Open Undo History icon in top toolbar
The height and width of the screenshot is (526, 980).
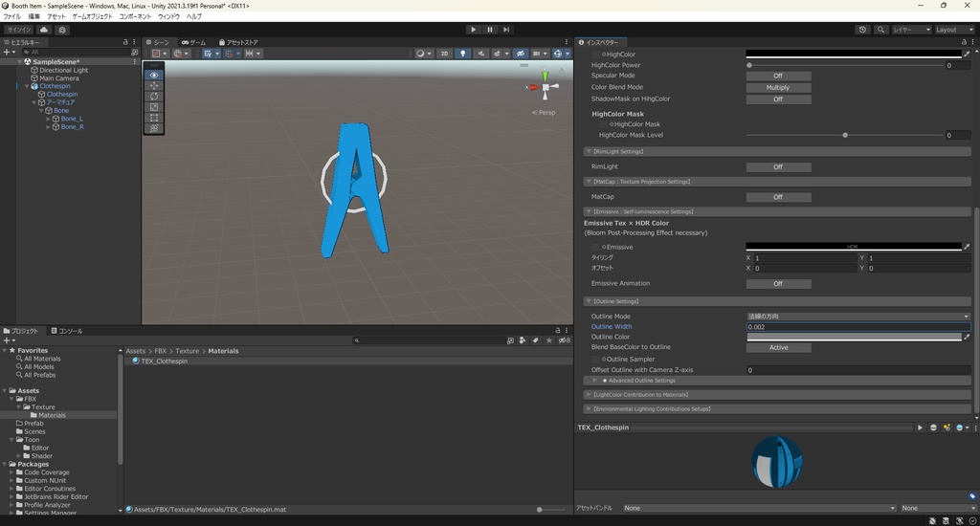862,30
